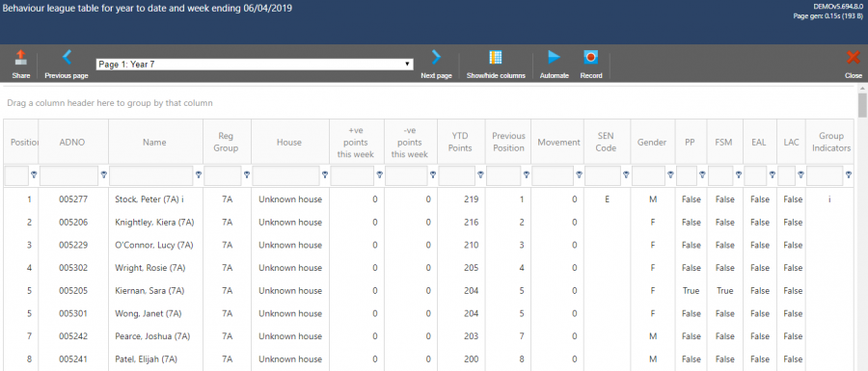Viewport: 868px width, 371px height.
Task: Click the ADNO filter input box
Action: click(69, 175)
